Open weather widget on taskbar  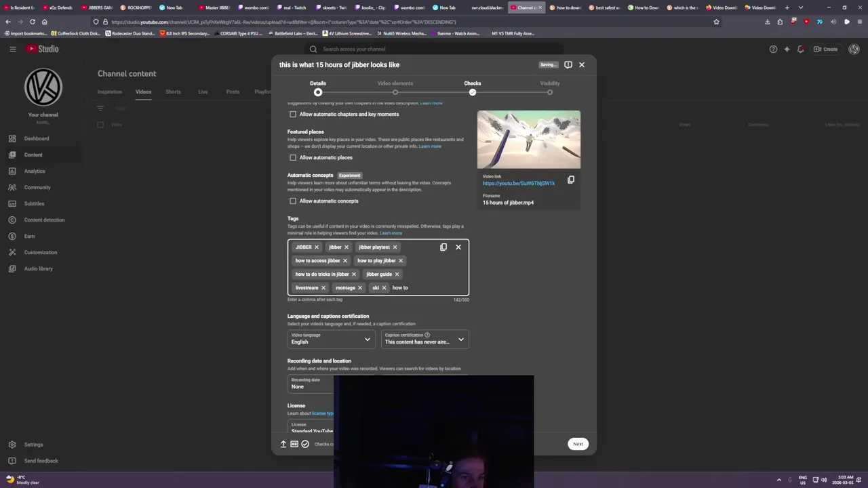(22, 480)
